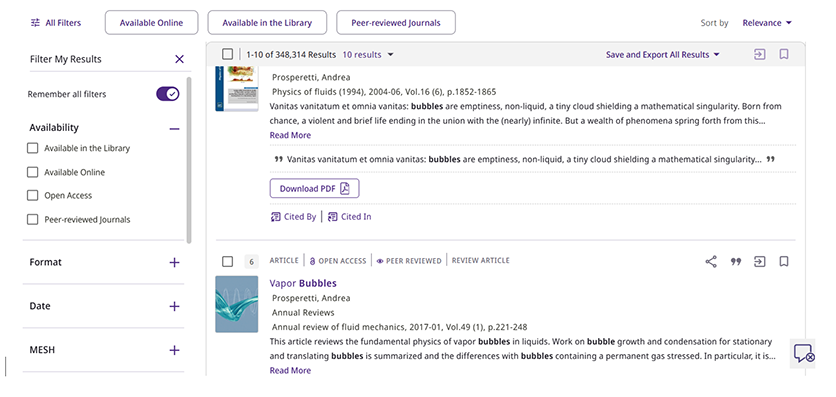The image size is (836, 397).
Task: Expand the Format filter section
Action: pyautogui.click(x=174, y=262)
